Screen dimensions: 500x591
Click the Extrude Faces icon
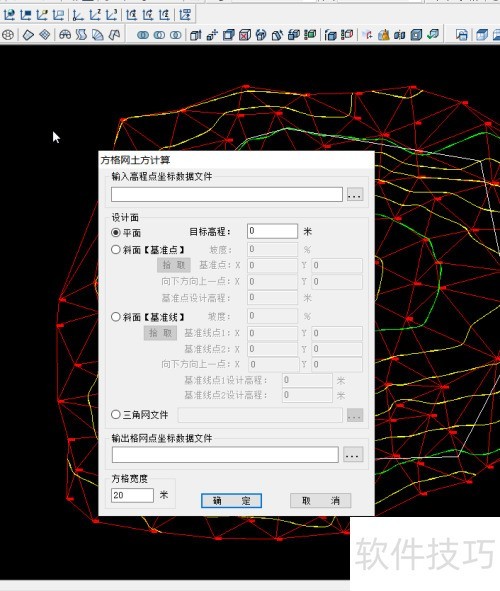[196, 35]
